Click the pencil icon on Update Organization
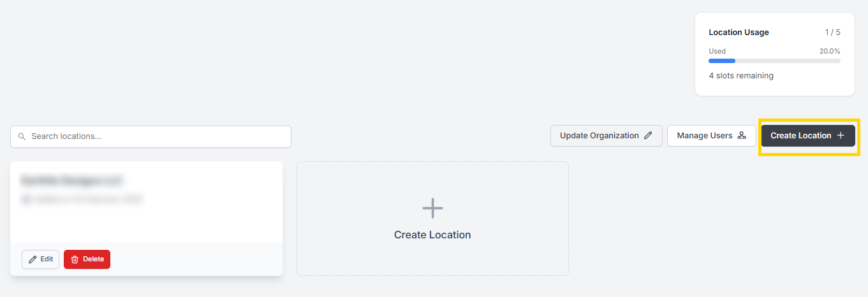This screenshot has height=297, width=868. (x=648, y=136)
